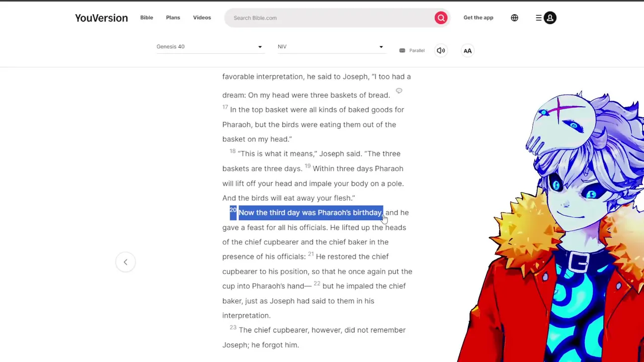Click the note bubble icon near verse 16

(399, 91)
